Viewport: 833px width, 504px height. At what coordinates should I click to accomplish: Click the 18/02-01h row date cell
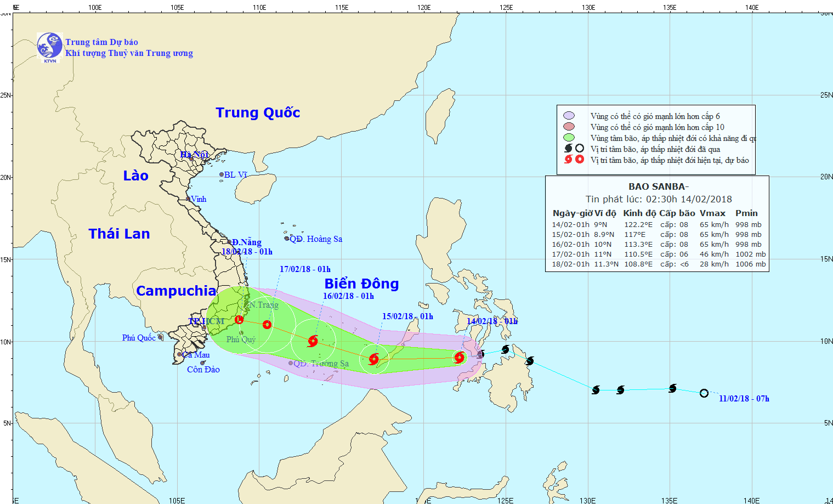click(571, 264)
